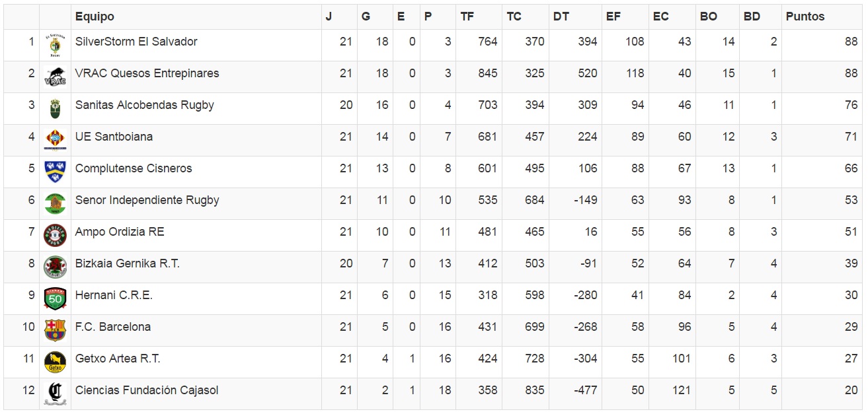868x414 pixels.
Task: Open the SilverStorm El Salvador team name
Action: click(136, 42)
